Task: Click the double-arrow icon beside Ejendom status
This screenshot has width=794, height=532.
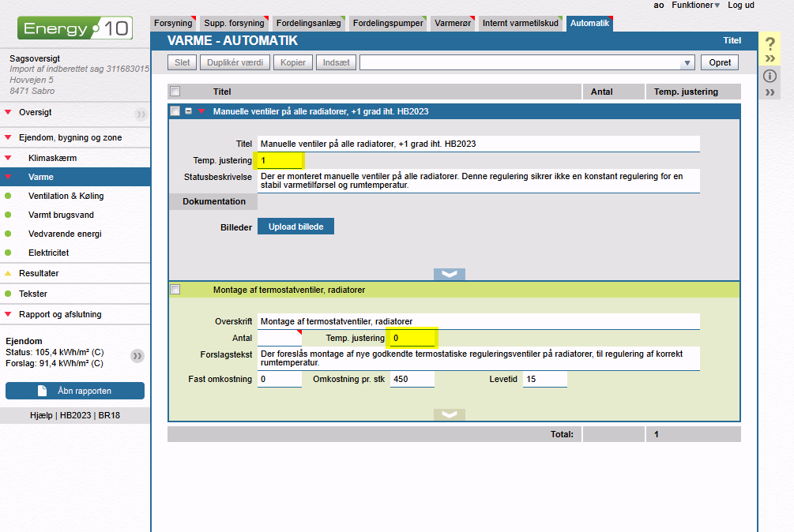Action: click(137, 356)
